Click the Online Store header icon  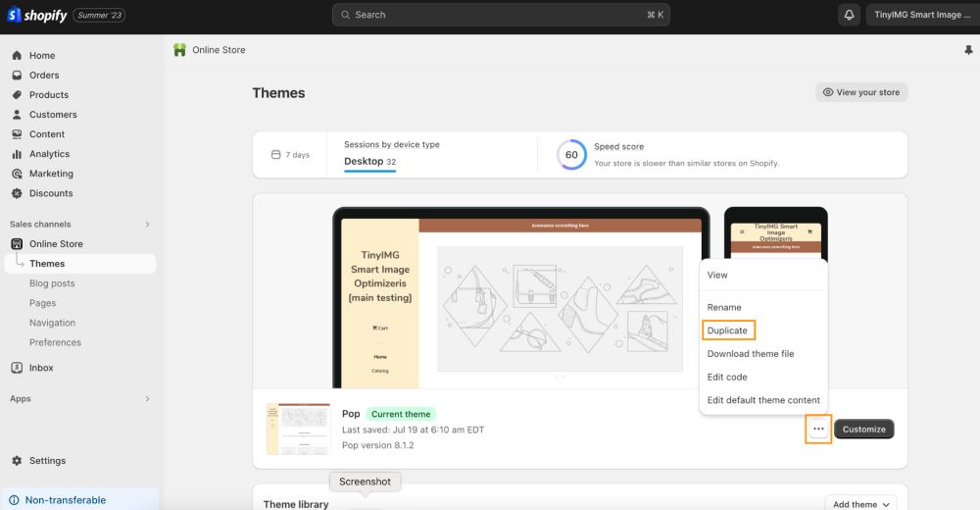(x=180, y=50)
